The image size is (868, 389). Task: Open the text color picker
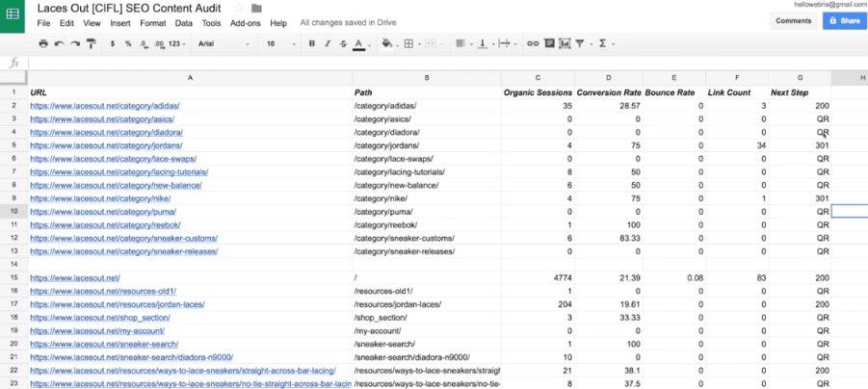[x=358, y=44]
